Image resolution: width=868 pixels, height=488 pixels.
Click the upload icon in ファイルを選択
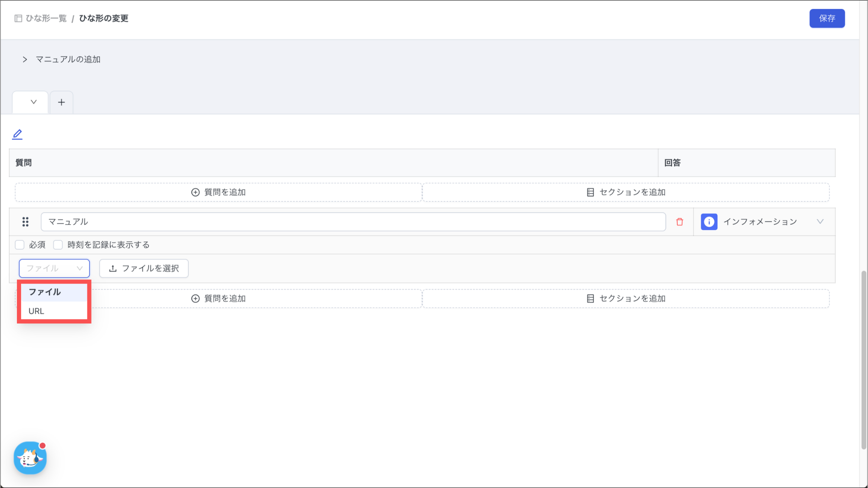point(113,268)
